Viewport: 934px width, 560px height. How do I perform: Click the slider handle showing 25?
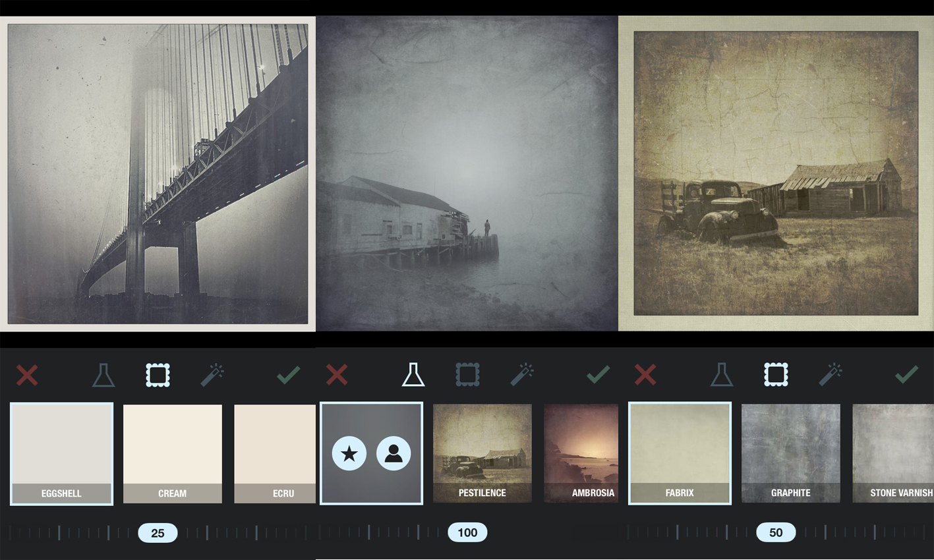158,532
